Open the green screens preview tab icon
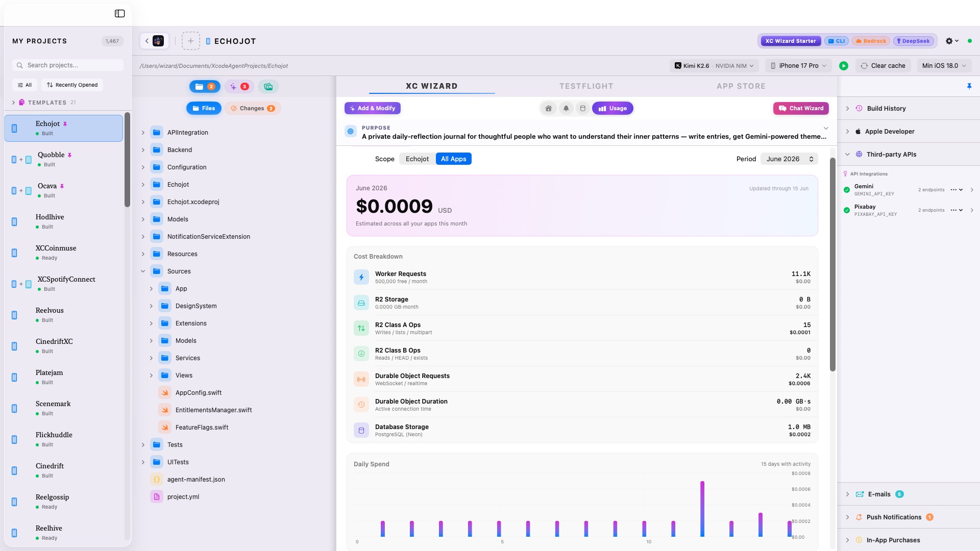The image size is (980, 551). click(268, 87)
